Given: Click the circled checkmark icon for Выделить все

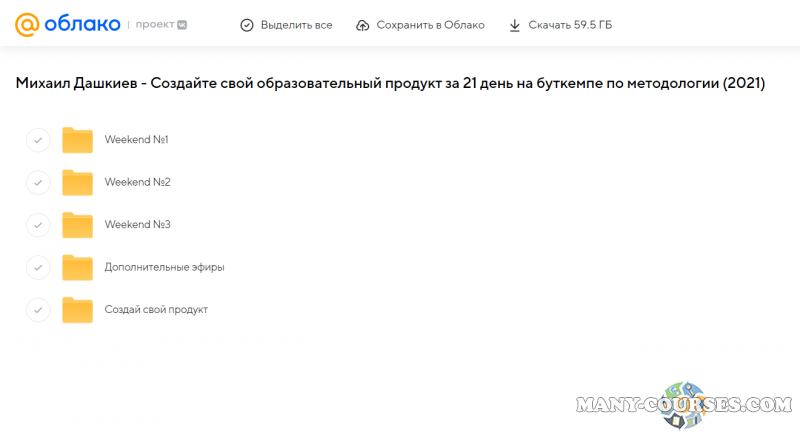Looking at the screenshot, I should coord(247,25).
